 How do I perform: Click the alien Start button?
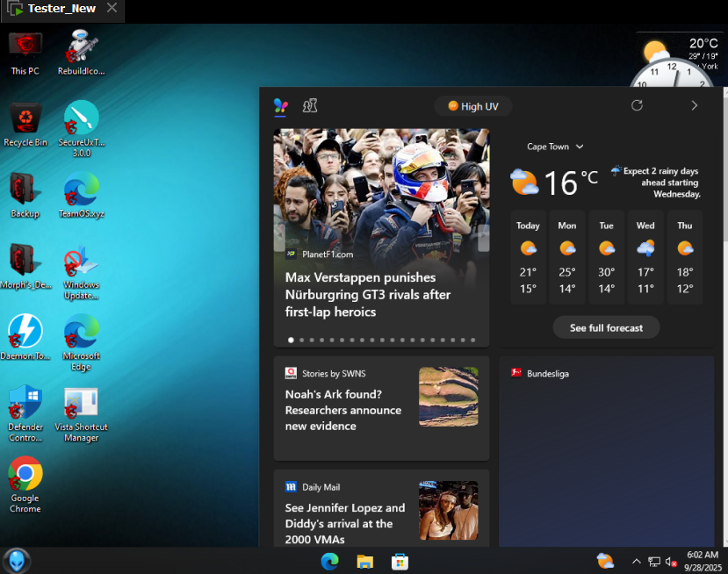[x=17, y=561]
